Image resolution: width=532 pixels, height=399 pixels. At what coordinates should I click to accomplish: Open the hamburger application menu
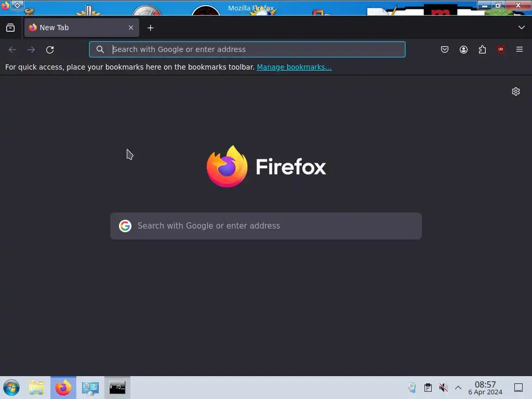pos(520,49)
